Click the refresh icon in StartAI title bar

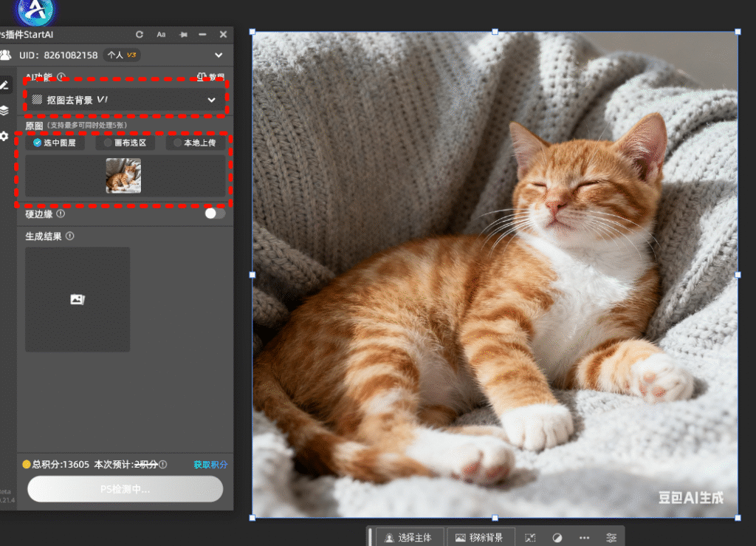click(x=140, y=35)
